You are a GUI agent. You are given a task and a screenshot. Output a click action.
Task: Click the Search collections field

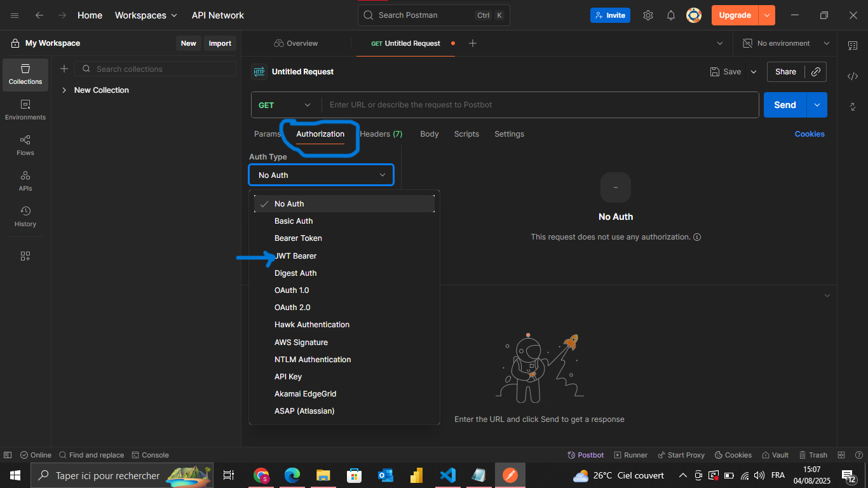pyautogui.click(x=156, y=69)
